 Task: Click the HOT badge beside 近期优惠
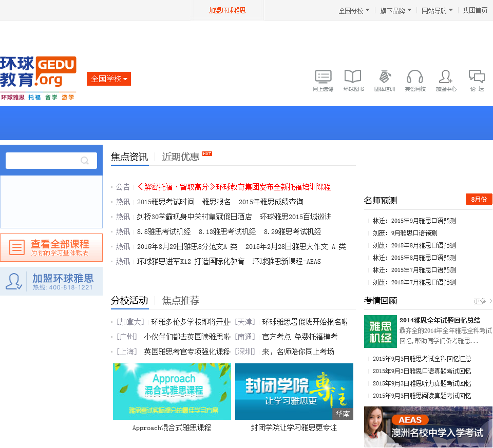(x=207, y=153)
